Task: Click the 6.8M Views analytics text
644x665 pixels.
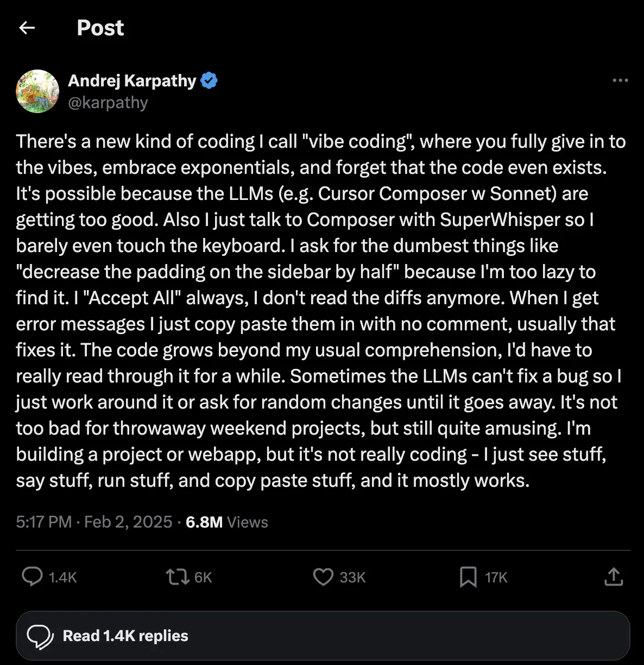Action: pos(226,522)
